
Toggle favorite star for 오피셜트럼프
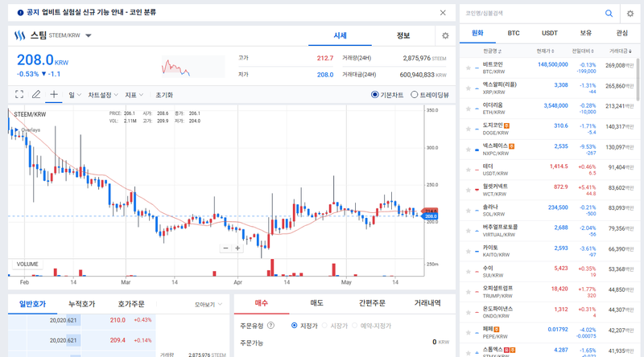(469, 292)
